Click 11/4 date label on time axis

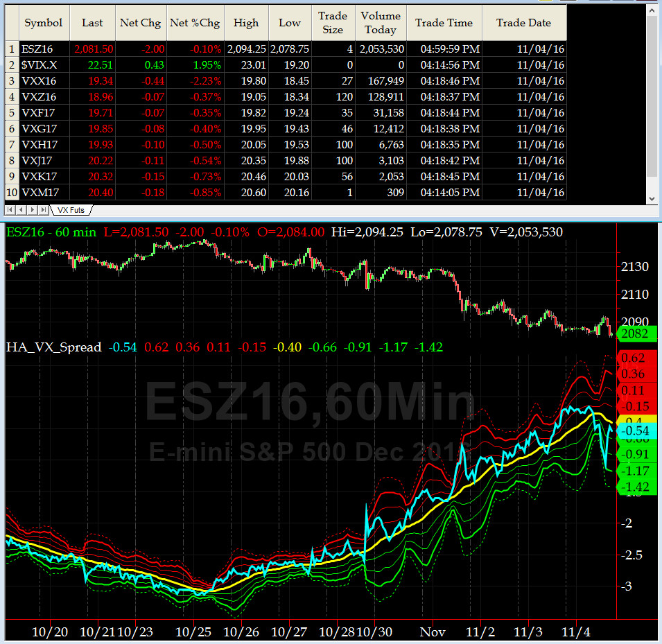click(576, 632)
